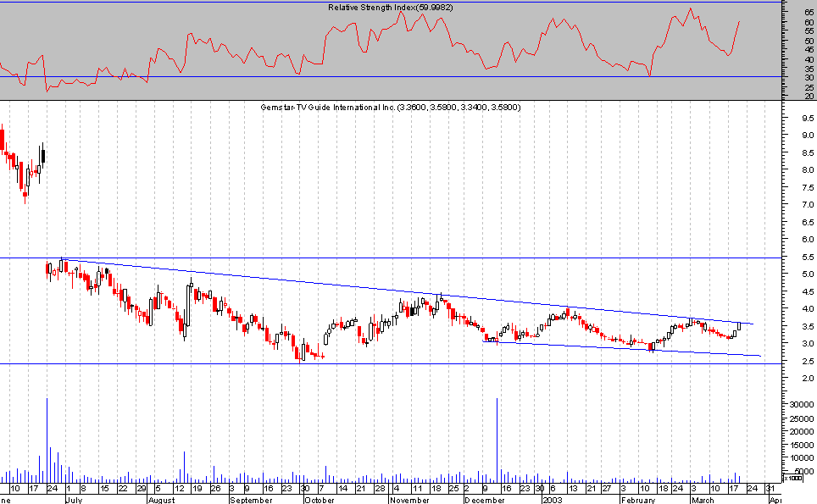The height and width of the screenshot is (504, 817).
Task: Click the 20 RSI scale label
Action: click(809, 97)
